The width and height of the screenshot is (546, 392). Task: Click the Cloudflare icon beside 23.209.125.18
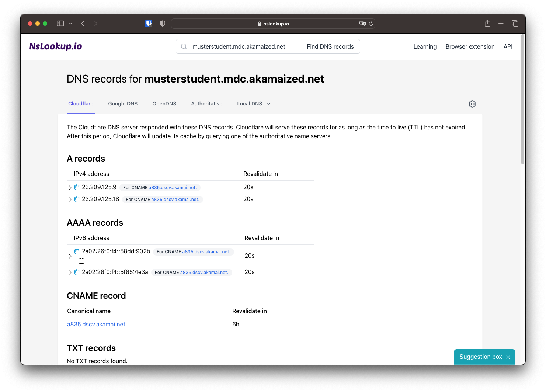pyautogui.click(x=77, y=199)
